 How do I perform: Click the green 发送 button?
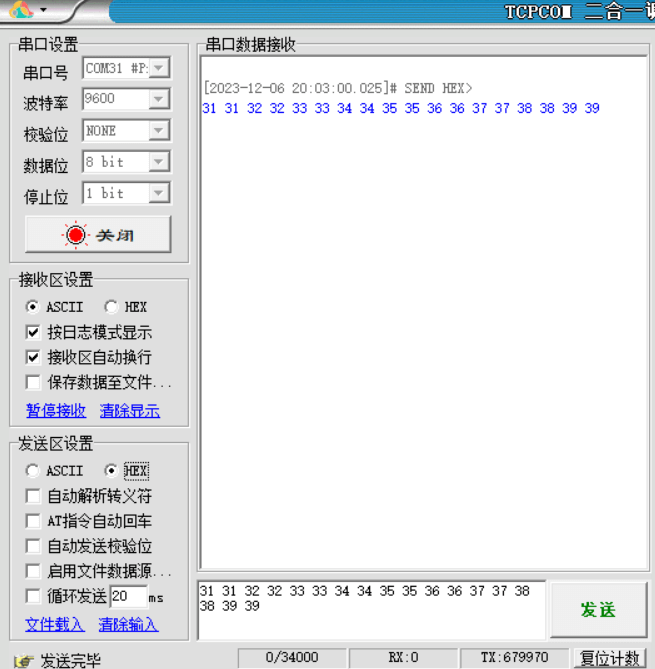point(599,609)
